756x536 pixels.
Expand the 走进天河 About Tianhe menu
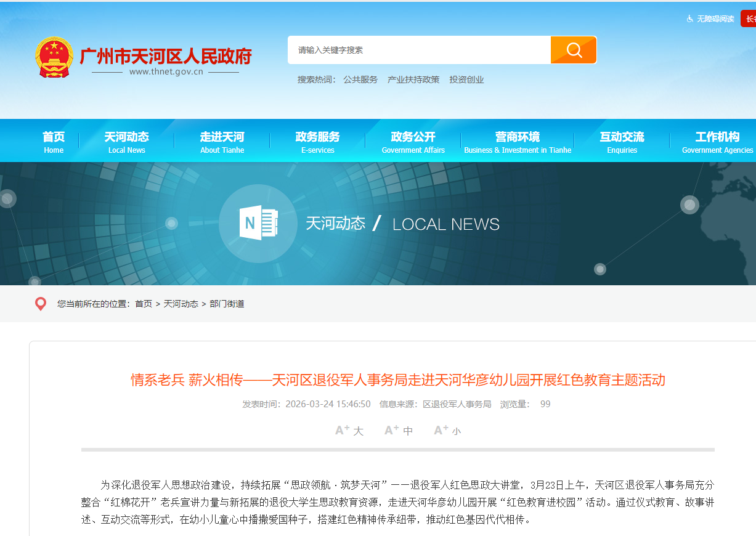(x=222, y=142)
